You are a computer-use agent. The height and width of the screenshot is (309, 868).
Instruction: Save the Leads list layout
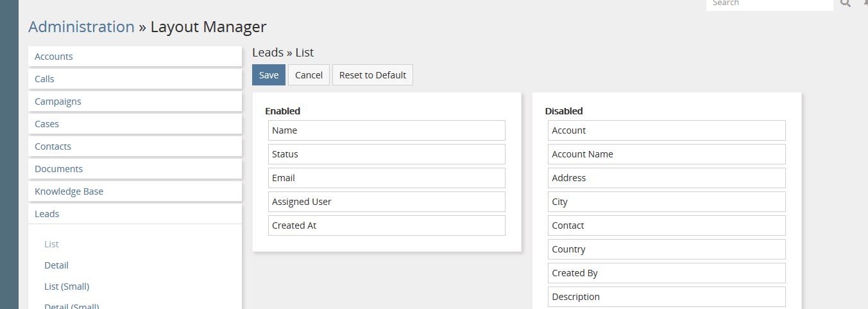[268, 75]
